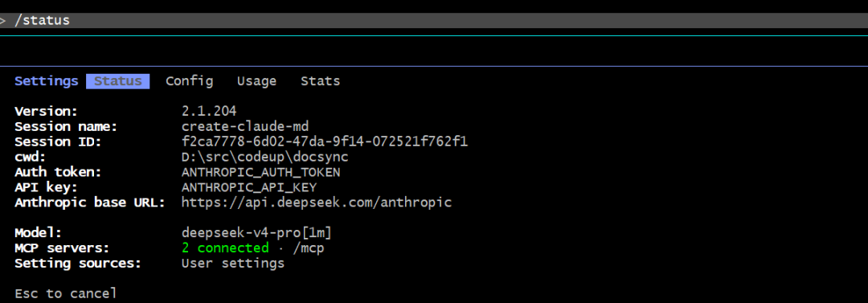Click the 'User settings' source value
Viewport: 868px width, 303px height.
(233, 263)
